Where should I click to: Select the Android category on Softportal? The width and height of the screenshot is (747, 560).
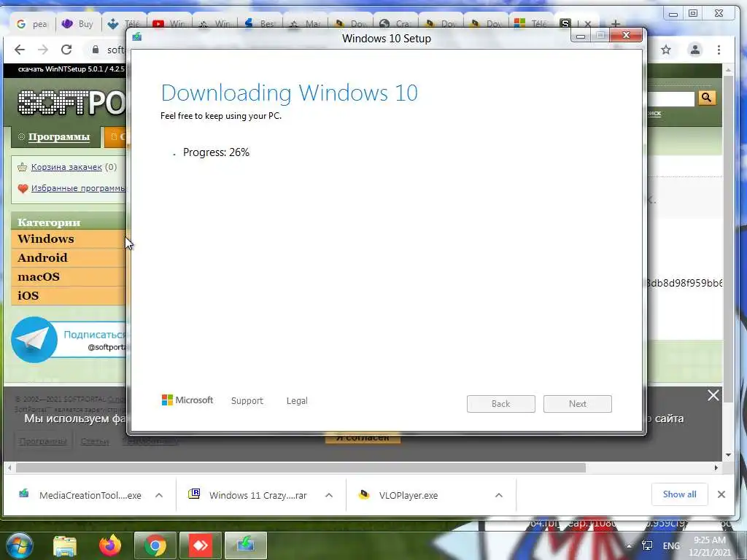point(68,257)
